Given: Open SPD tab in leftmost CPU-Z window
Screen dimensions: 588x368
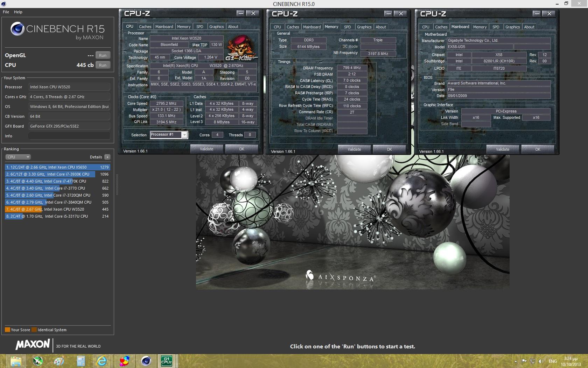Looking at the screenshot, I should pyautogui.click(x=200, y=27).
